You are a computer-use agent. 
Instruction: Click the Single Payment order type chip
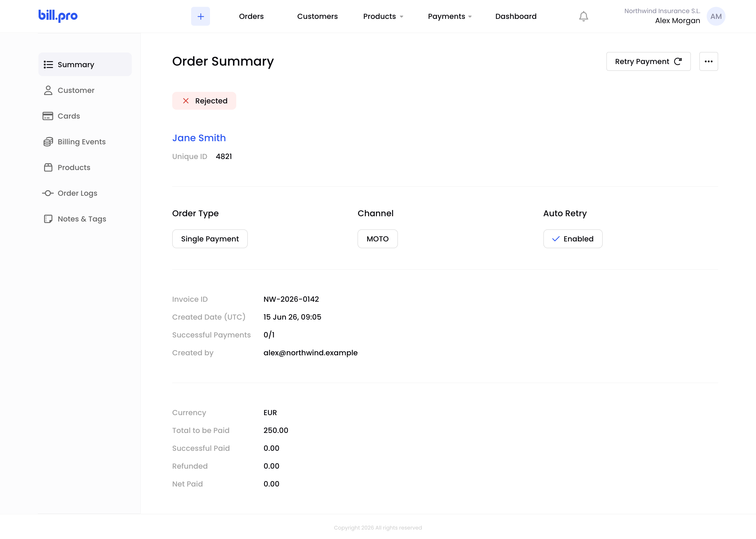[x=210, y=239]
